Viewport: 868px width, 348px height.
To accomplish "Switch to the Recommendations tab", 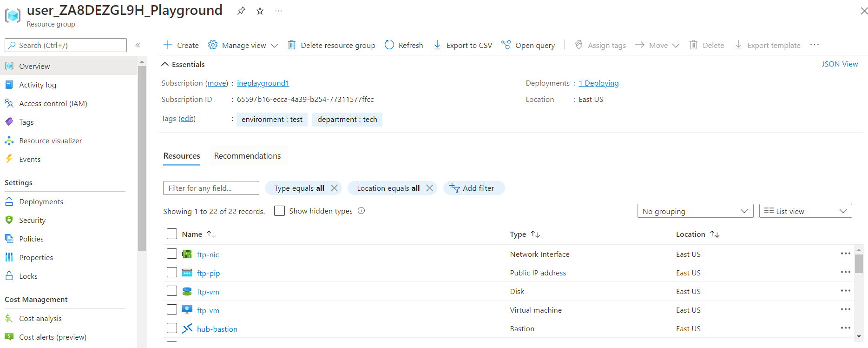I will click(247, 156).
